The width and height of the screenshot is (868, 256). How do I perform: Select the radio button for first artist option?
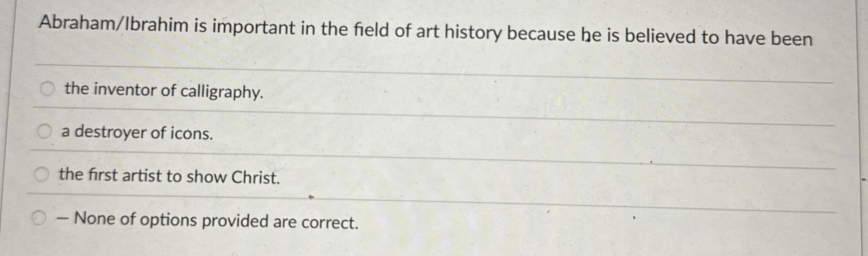42,174
